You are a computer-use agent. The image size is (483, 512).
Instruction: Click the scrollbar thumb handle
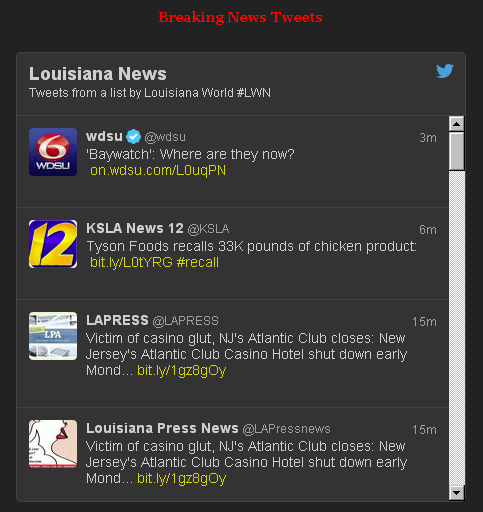pos(457,152)
